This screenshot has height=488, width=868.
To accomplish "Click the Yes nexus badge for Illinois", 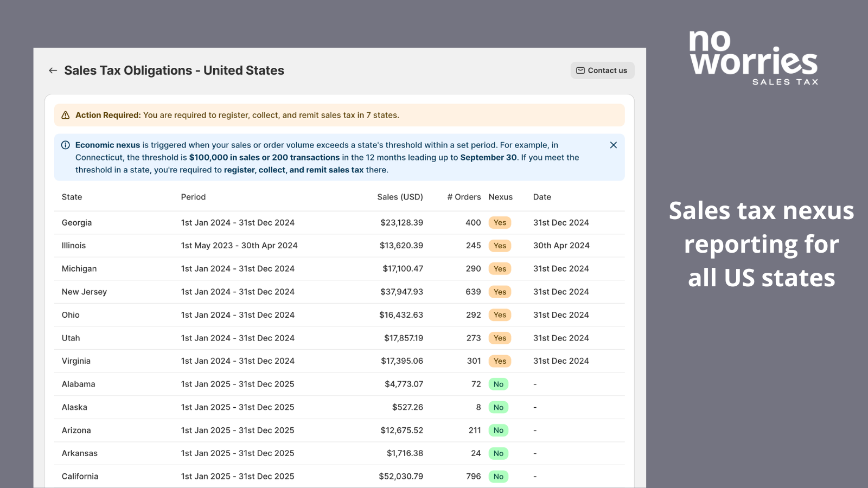I will [x=500, y=246].
